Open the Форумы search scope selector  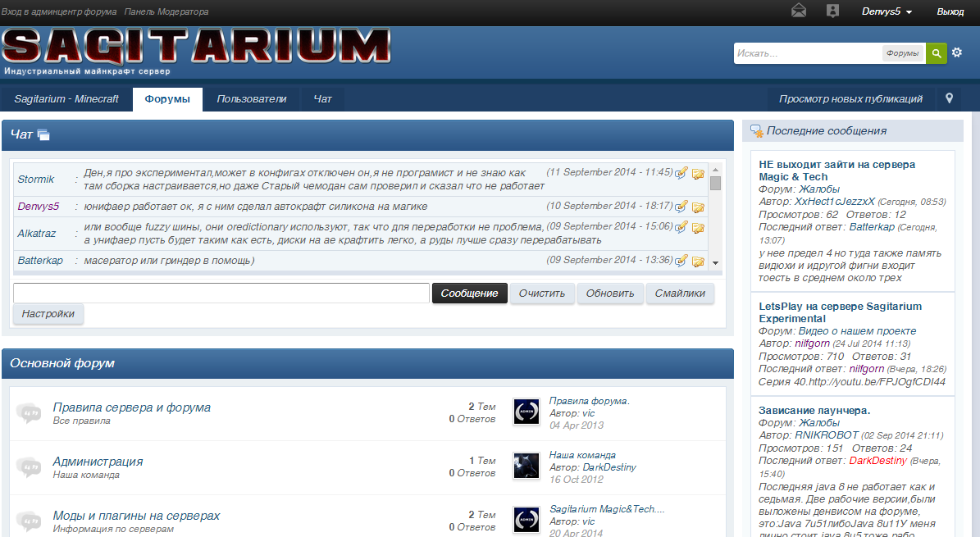pyautogui.click(x=902, y=53)
